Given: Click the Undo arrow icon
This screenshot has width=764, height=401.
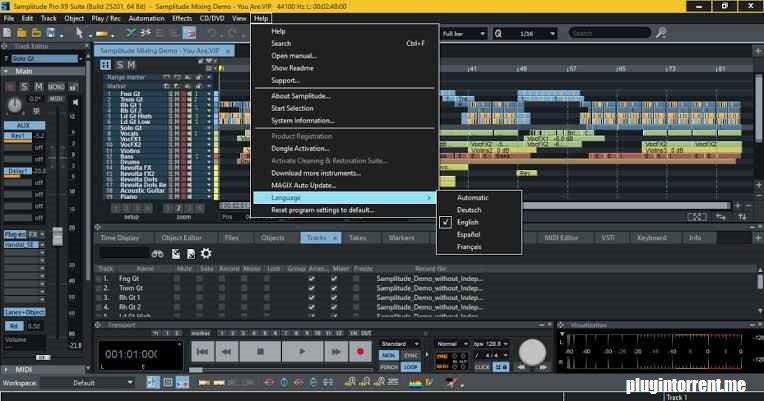Looking at the screenshot, I should pos(212,33).
